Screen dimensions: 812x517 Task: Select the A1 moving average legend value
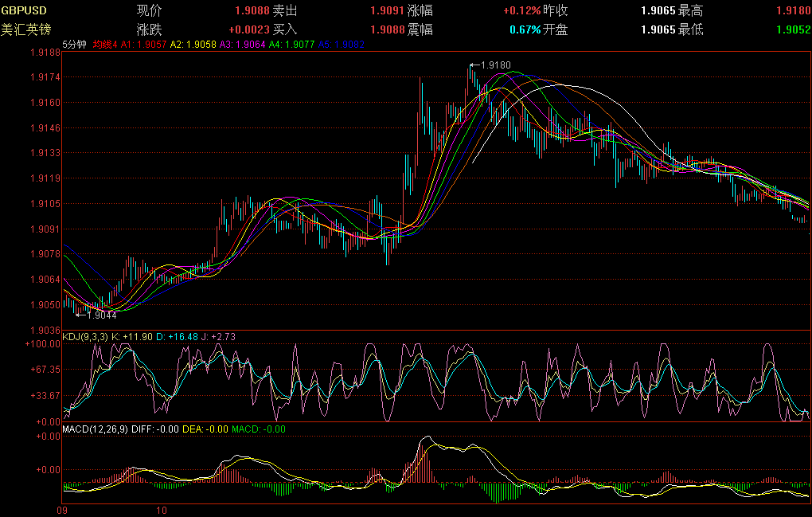click(143, 45)
